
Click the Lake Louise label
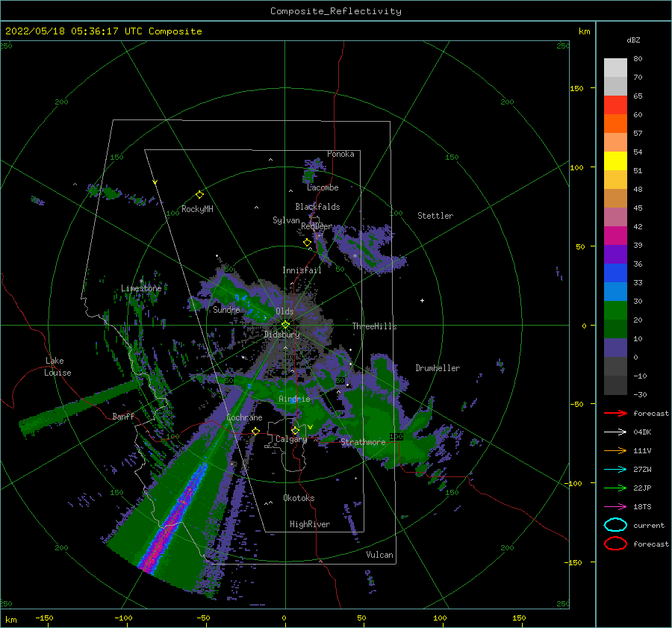(x=57, y=367)
